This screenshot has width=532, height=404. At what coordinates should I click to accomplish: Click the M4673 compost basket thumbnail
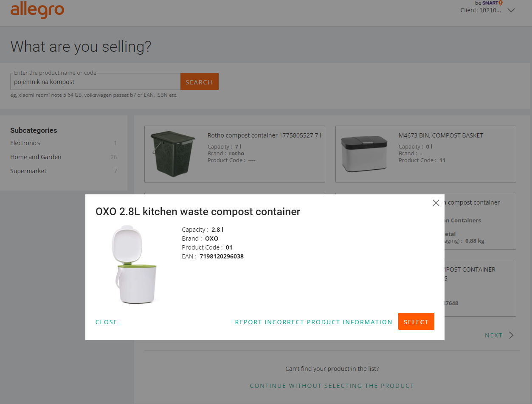[x=364, y=154]
